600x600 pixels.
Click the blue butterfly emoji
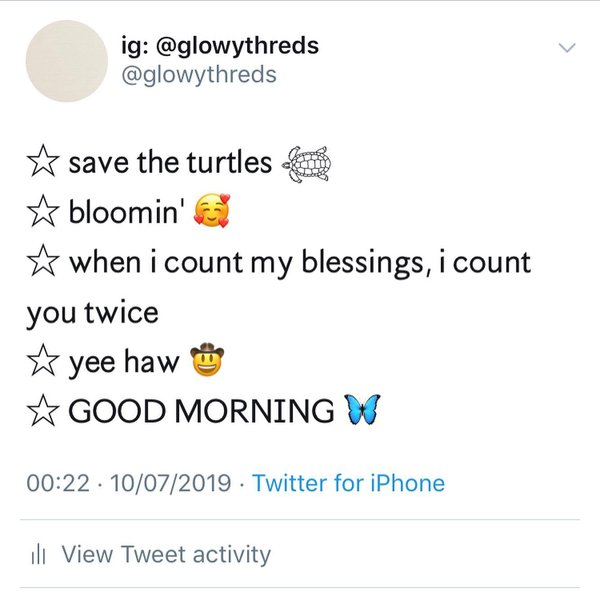(363, 410)
